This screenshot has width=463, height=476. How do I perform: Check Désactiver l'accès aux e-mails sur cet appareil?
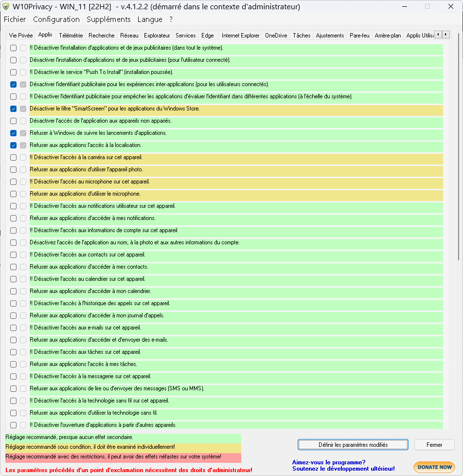pyautogui.click(x=13, y=328)
